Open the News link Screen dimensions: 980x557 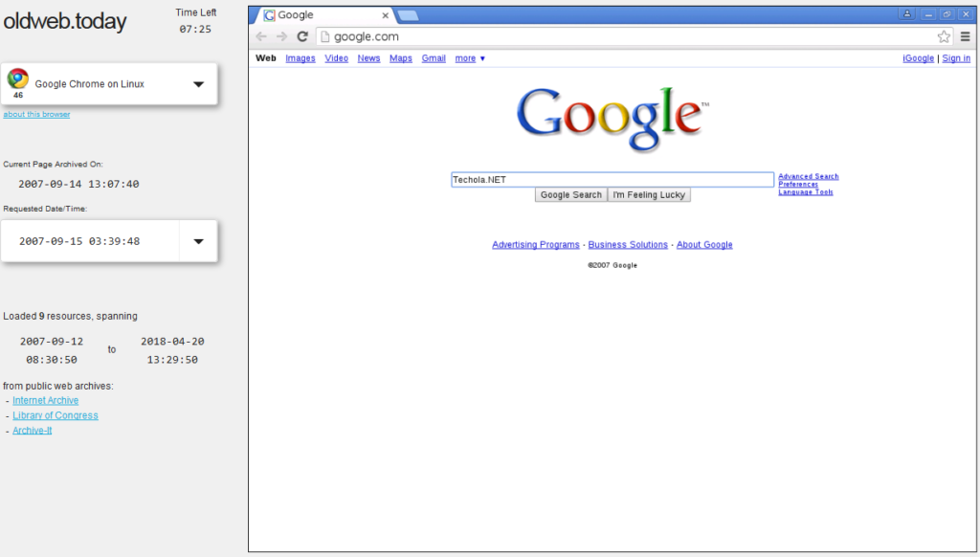point(368,58)
